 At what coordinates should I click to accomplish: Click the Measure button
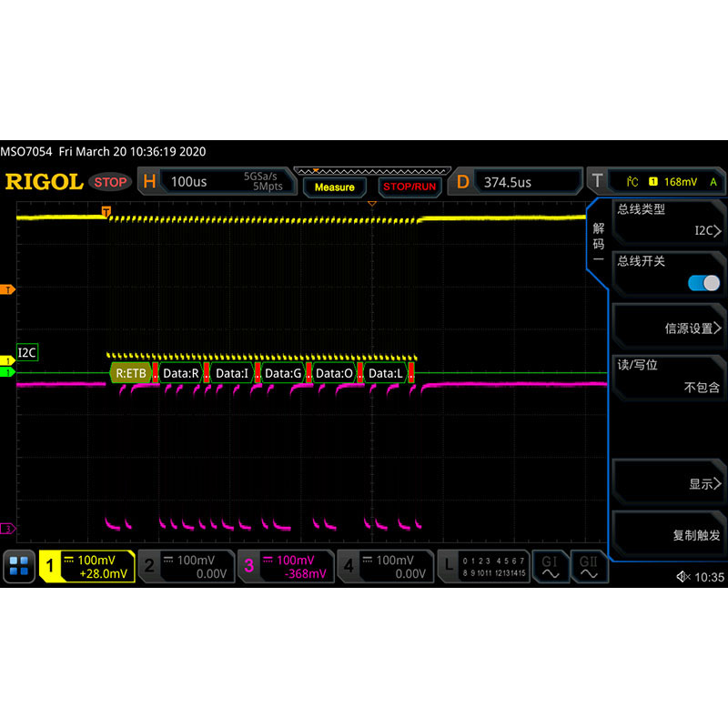coord(334,187)
